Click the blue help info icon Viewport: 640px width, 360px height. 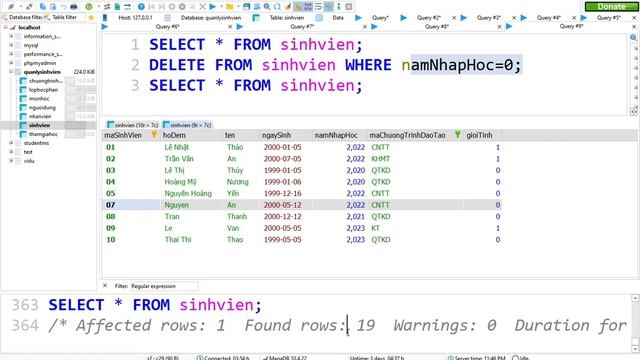(x=141, y=7)
